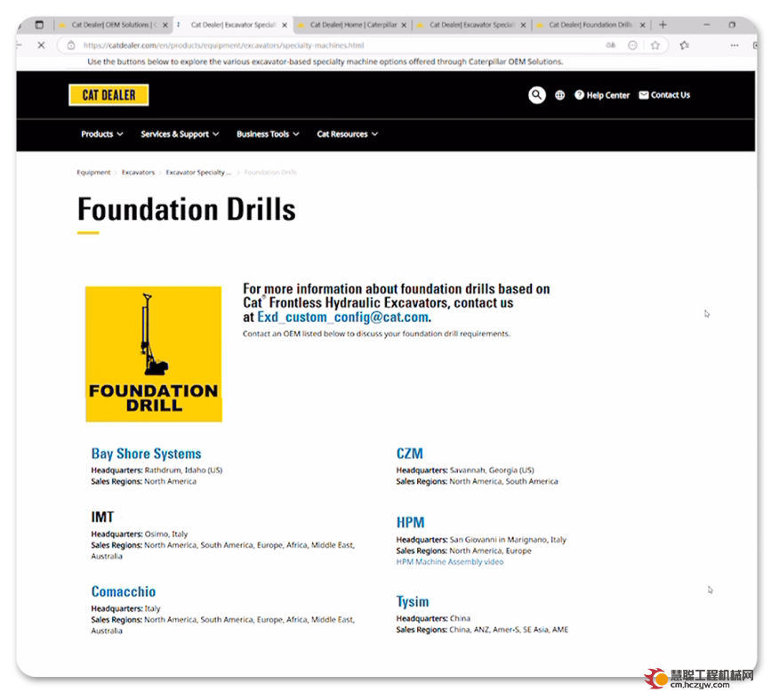771x700 pixels.
Task: Open the browser favorites list icon
Action: (x=684, y=45)
